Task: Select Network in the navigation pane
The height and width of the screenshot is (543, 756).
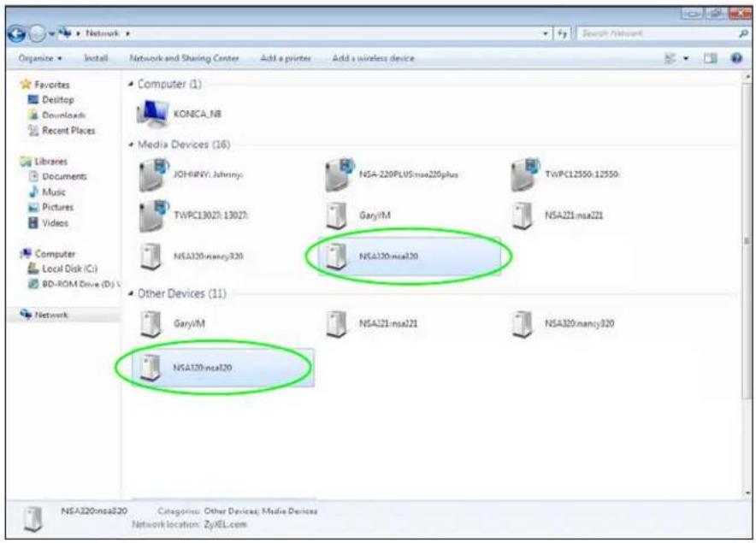Action: click(x=51, y=315)
